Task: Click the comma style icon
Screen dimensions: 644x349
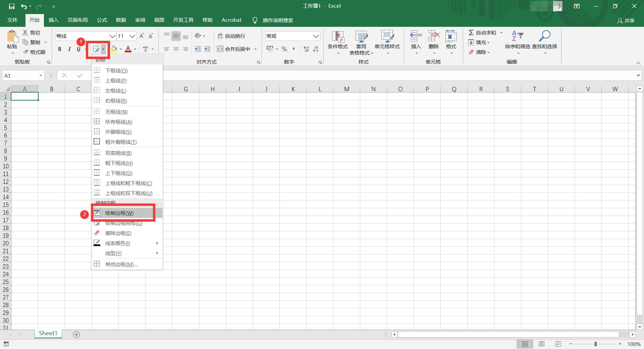Action: point(294,49)
